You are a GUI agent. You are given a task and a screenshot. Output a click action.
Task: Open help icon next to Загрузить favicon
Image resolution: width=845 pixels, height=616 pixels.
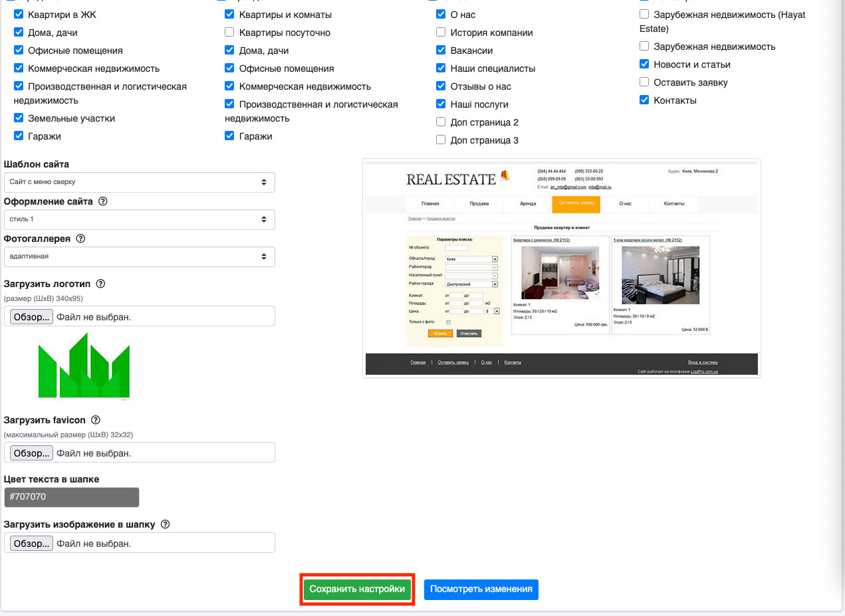pyautogui.click(x=95, y=420)
